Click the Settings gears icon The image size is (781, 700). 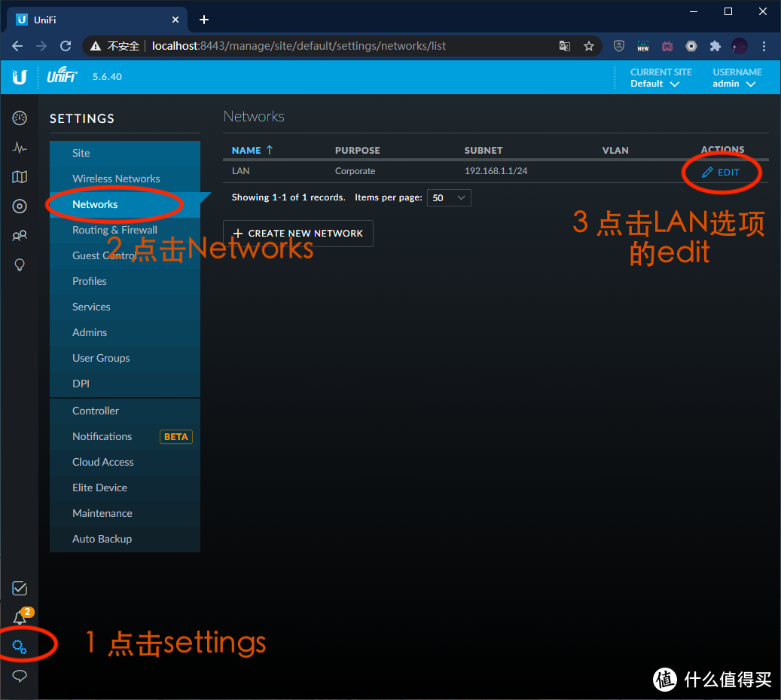[20, 647]
